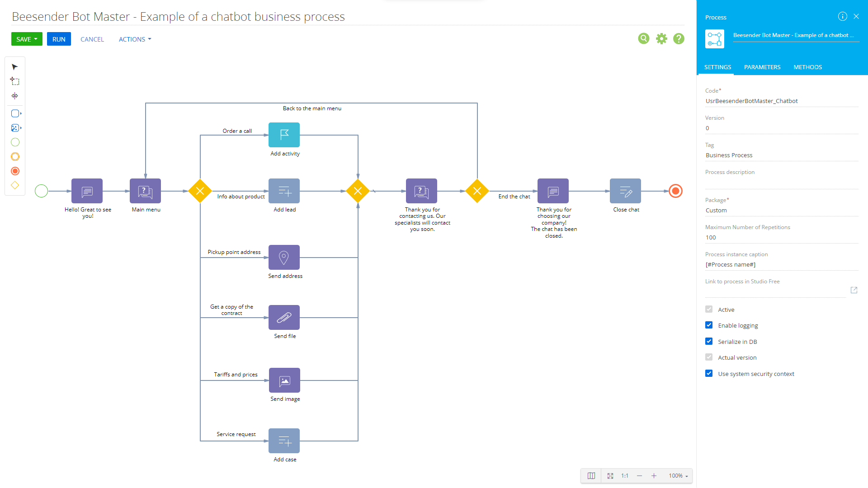Select the marquee selection tool
The width and height of the screenshot is (868, 488).
(x=15, y=81)
